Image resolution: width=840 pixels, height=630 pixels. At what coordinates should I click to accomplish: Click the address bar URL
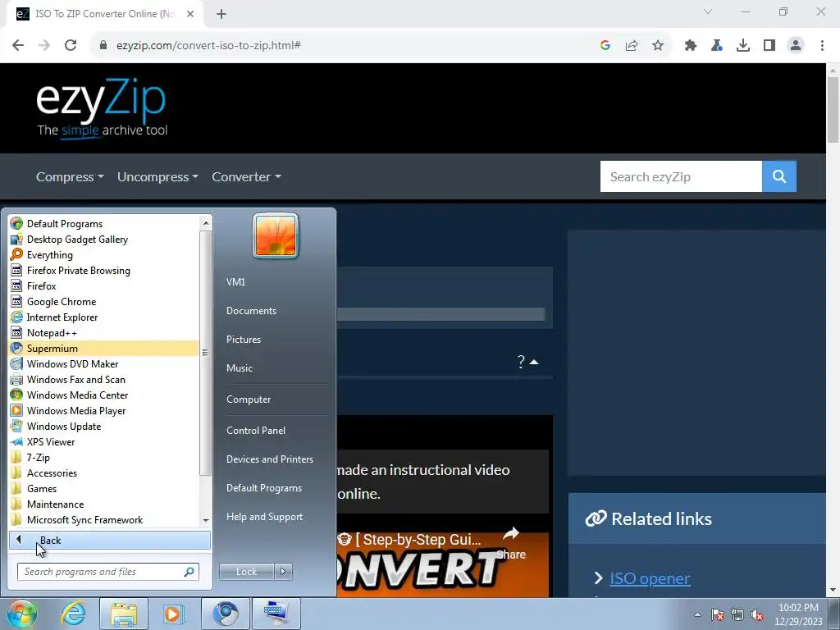(x=208, y=46)
